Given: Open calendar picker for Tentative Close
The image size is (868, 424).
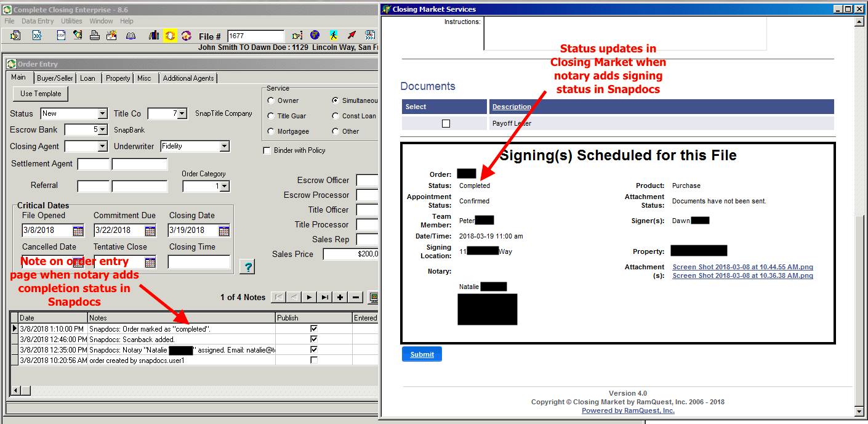Looking at the screenshot, I should (150, 263).
